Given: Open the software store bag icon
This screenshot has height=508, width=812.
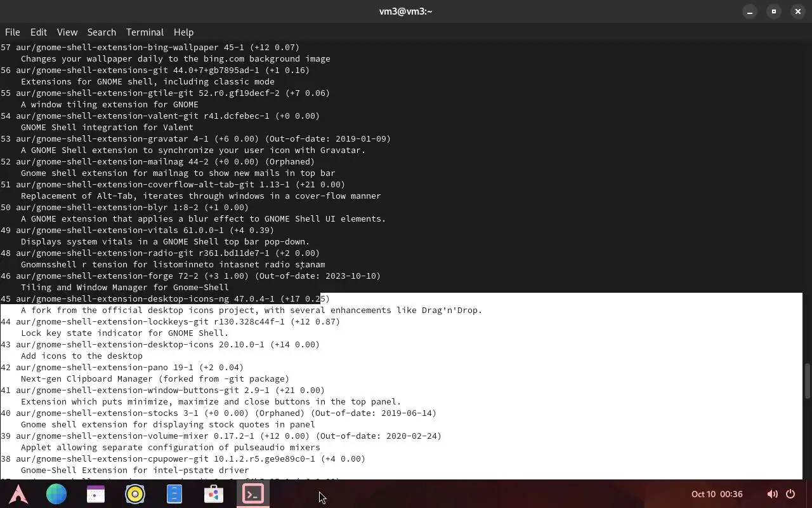Looking at the screenshot, I should 214,494.
